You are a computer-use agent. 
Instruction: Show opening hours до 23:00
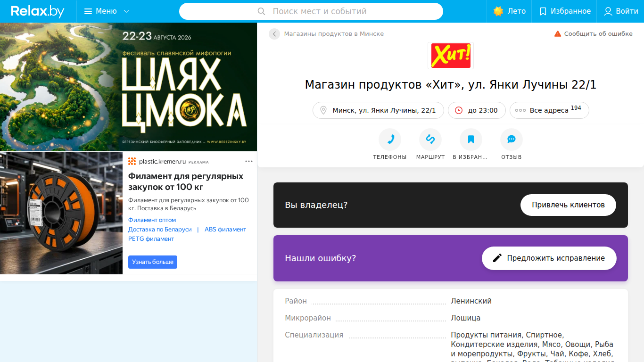click(477, 110)
